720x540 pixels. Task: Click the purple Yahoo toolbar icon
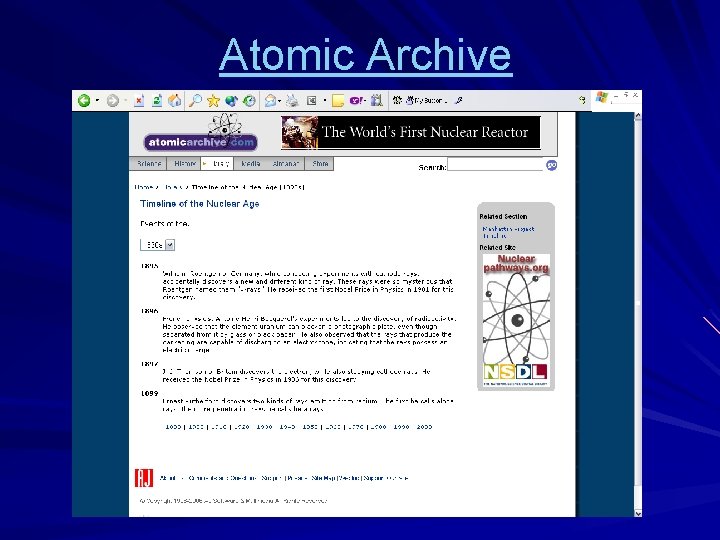click(x=357, y=100)
